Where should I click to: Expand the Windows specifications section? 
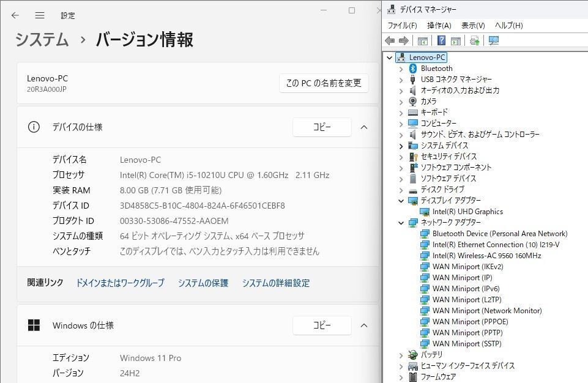(364, 325)
